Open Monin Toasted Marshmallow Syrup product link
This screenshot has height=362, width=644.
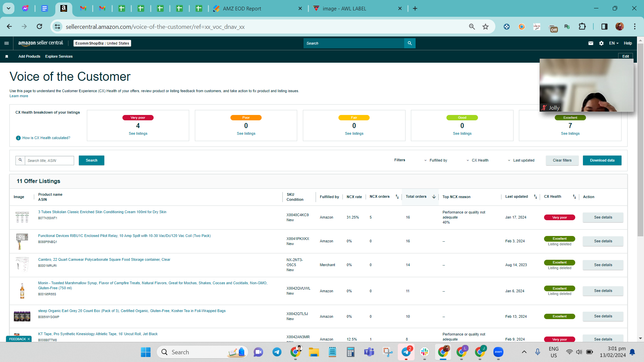[153, 286]
